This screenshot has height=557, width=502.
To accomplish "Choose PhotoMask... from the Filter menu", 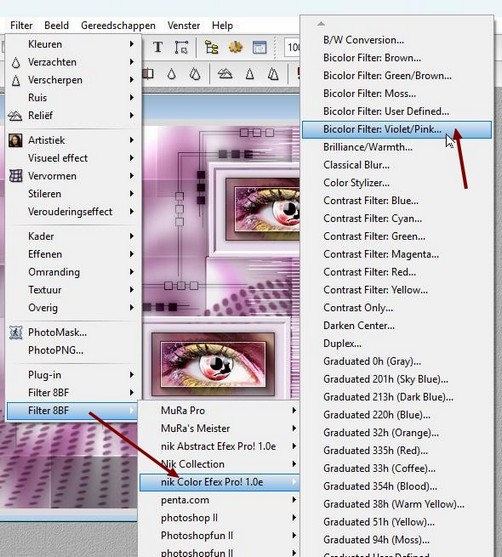I will 72,332.
